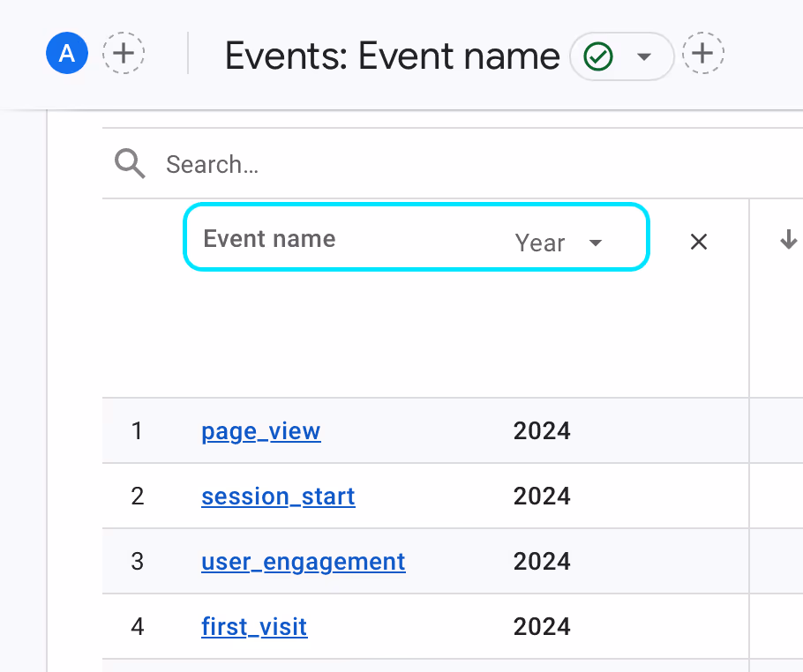Screen dimensions: 803x672
Task: Click the green checkmark status icon
Action: click(x=599, y=57)
